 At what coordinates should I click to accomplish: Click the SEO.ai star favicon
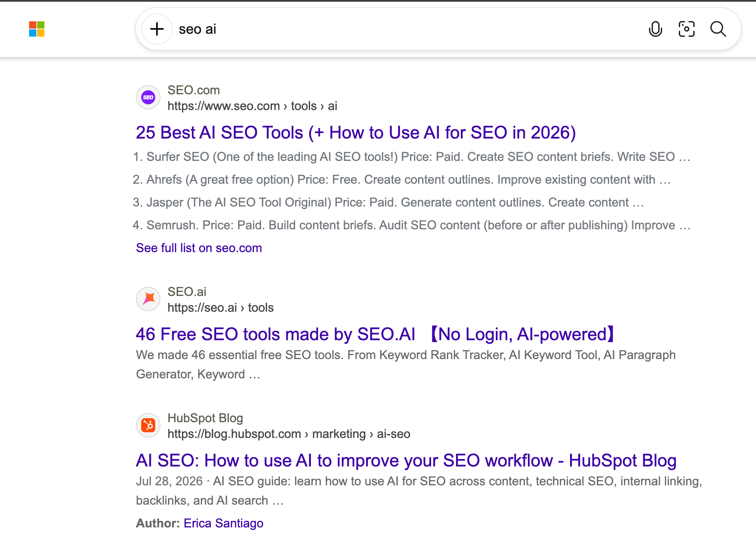[148, 299]
